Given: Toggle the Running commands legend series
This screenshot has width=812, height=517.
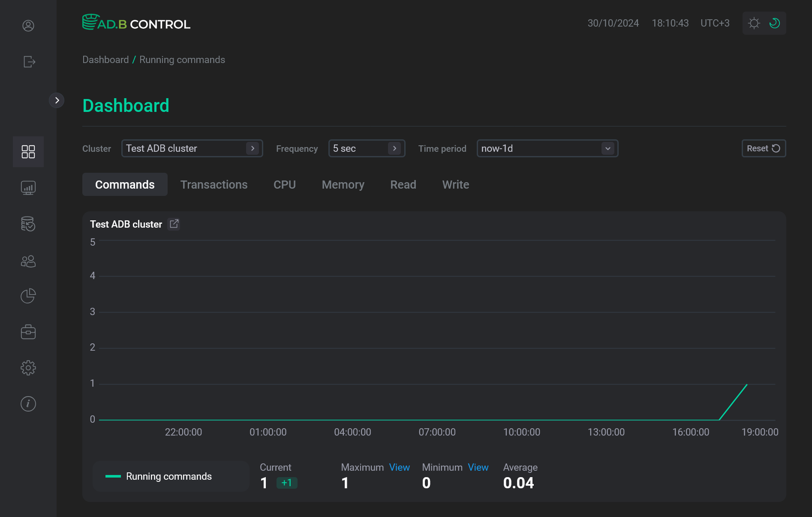Looking at the screenshot, I should (x=171, y=476).
